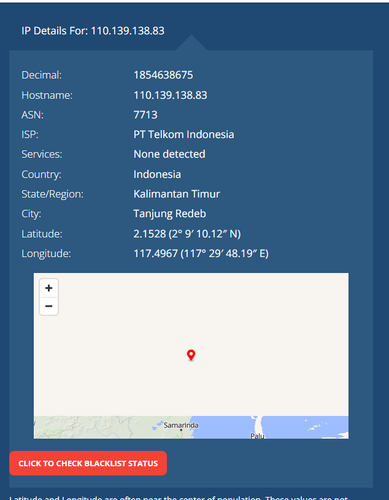Click the State/Region: field label

point(52,194)
